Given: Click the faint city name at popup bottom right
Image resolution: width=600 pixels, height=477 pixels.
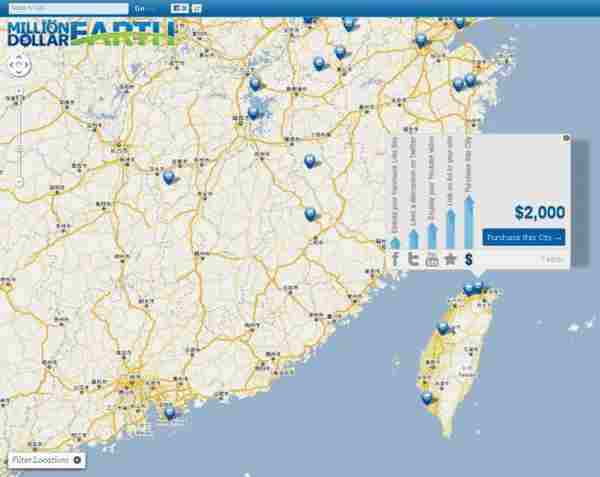Looking at the screenshot, I should click(x=552, y=260).
